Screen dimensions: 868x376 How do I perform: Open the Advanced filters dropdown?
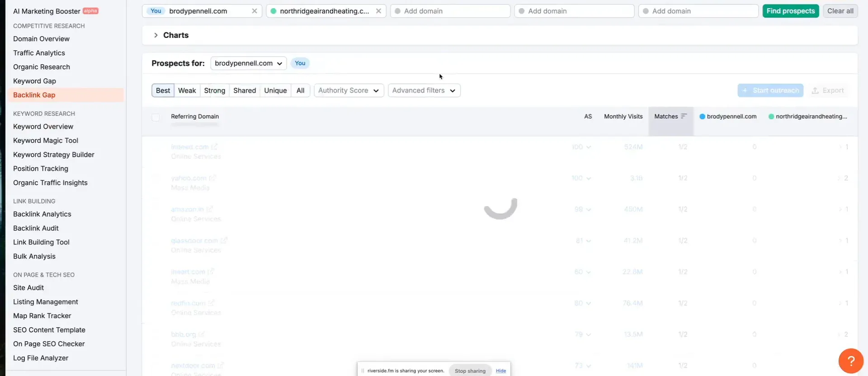tap(424, 90)
